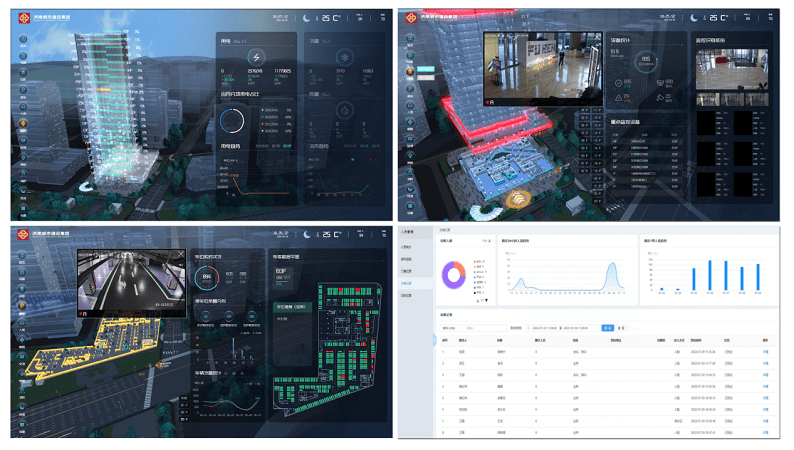Select the first circular parking equipment icon
Image resolution: width=794 pixels, height=450 pixels.
click(206, 316)
